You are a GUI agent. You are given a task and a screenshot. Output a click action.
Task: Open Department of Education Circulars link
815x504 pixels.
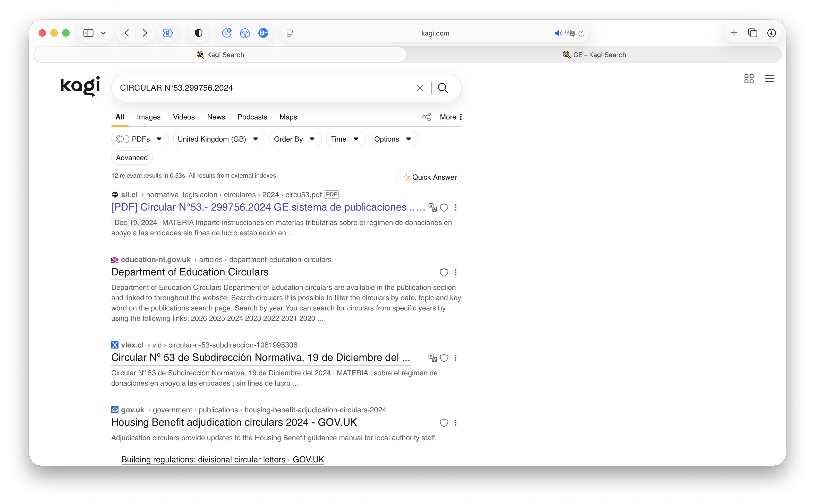(x=190, y=272)
